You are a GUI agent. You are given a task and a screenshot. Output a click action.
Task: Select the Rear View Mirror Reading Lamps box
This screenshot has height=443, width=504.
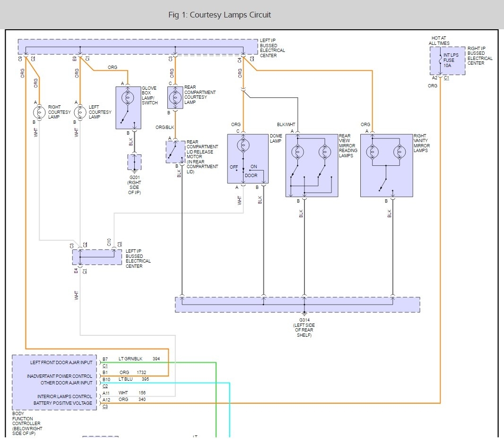tap(312, 165)
